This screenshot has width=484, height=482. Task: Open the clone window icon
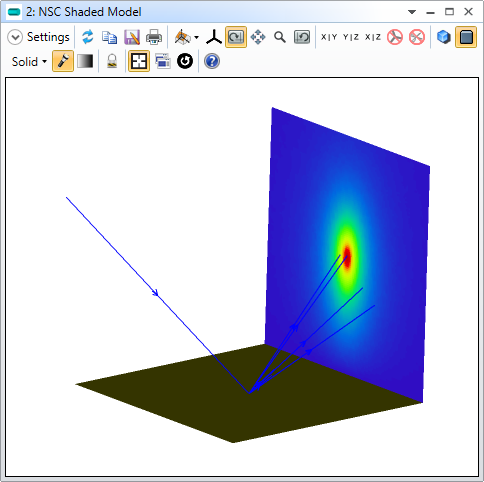pyautogui.click(x=163, y=61)
